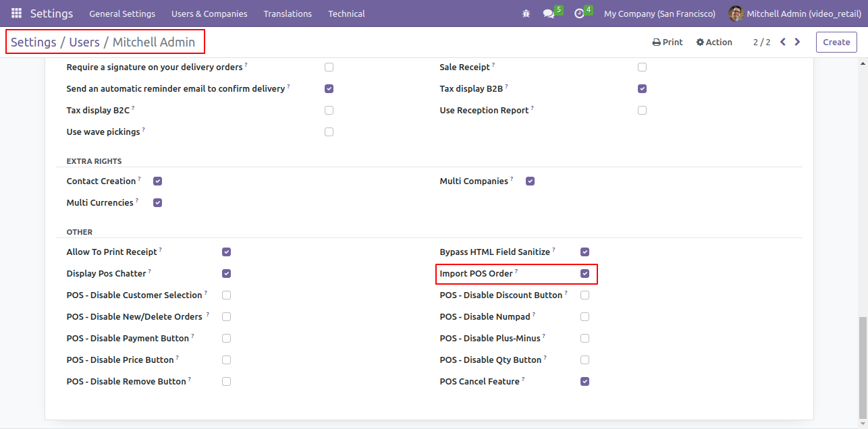The width and height of the screenshot is (868, 429).
Task: Click the debug bug icon
Action: (x=526, y=13)
